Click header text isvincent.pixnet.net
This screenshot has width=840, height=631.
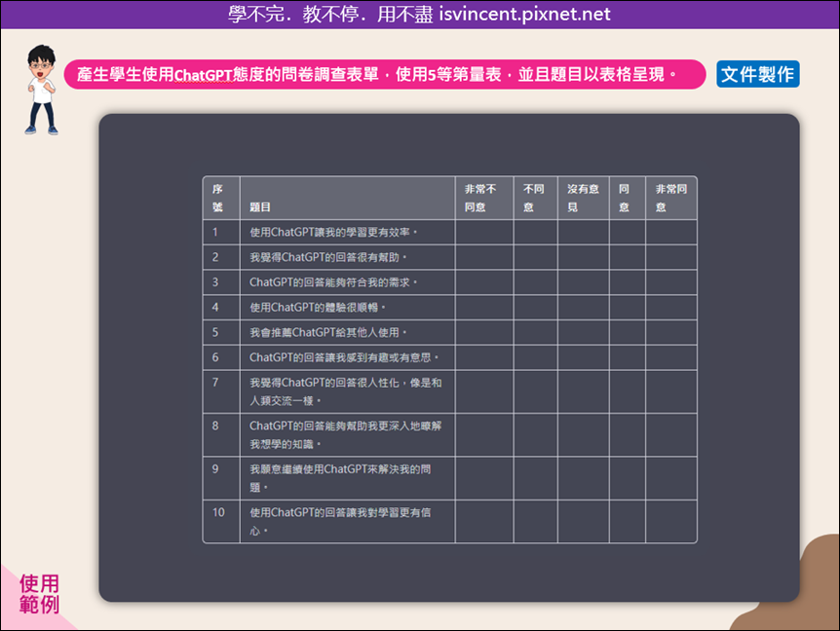[524, 14]
